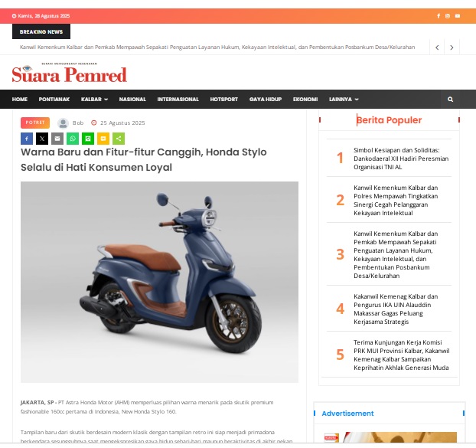
Task: Share article on Facebook
Action: (27, 139)
